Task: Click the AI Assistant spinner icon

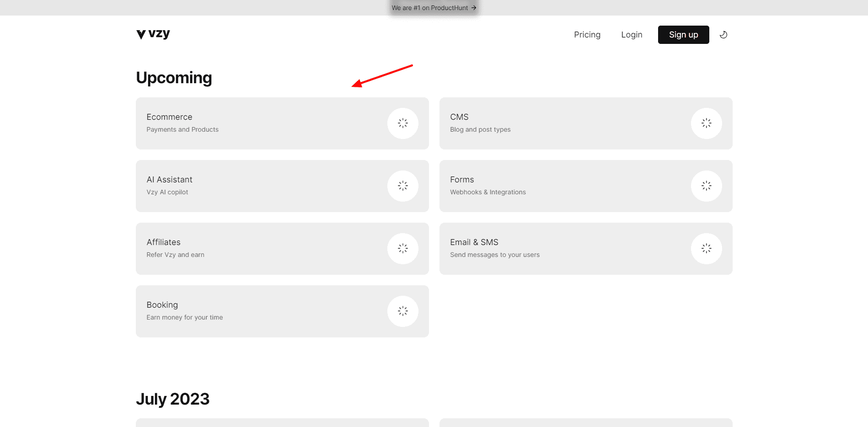Action: (x=403, y=186)
